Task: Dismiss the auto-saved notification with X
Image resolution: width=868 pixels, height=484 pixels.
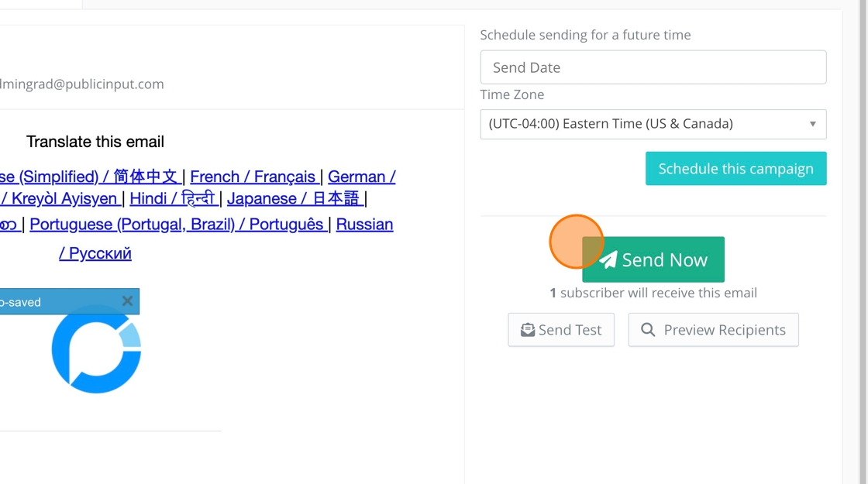Action: point(128,301)
